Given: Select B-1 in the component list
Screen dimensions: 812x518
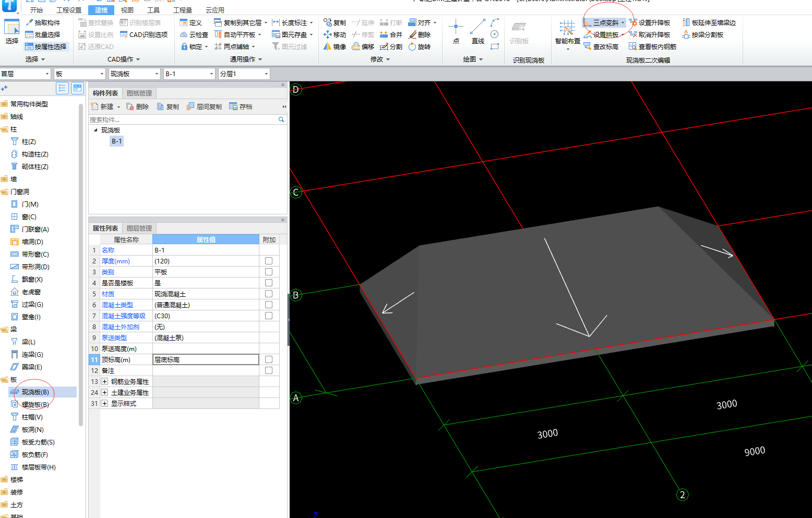Looking at the screenshot, I should coord(117,141).
